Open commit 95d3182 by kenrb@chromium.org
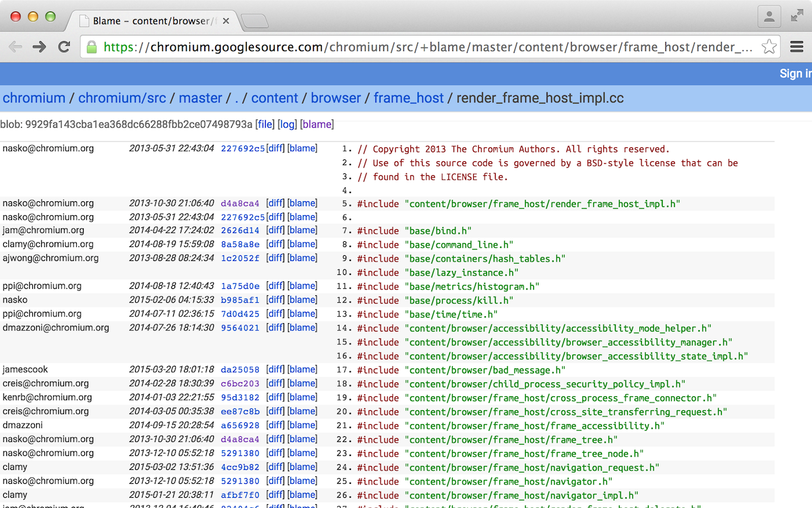Screen dimensions: 812x508 (x=240, y=398)
